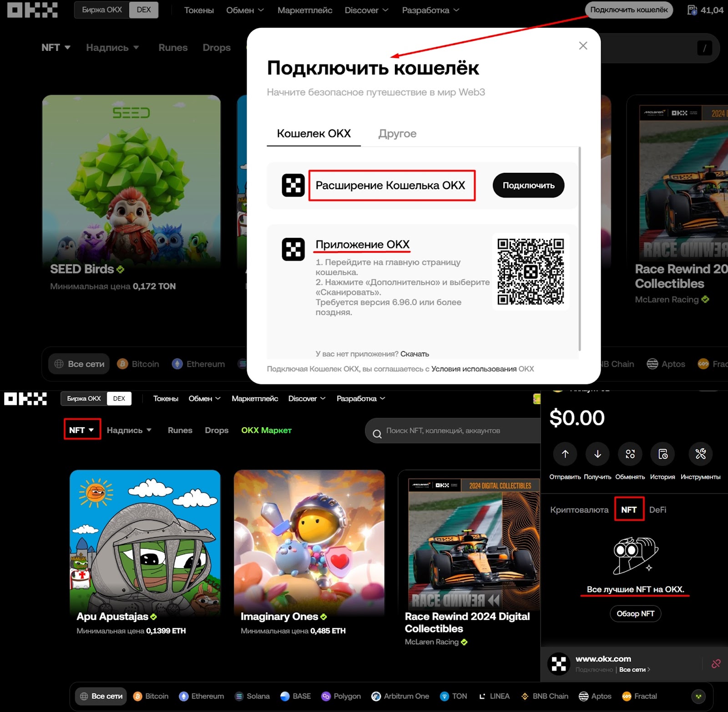
Task: Switch to the Кошелек OKX tab
Action: tap(314, 134)
